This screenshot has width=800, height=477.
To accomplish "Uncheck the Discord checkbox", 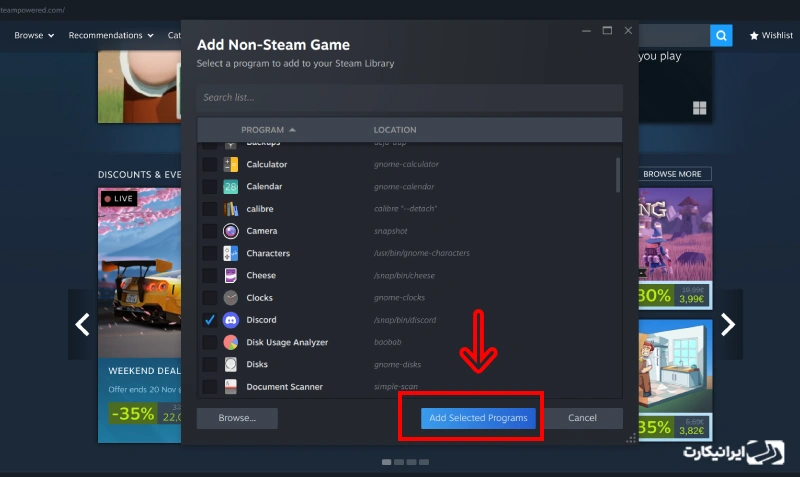I will (x=209, y=320).
